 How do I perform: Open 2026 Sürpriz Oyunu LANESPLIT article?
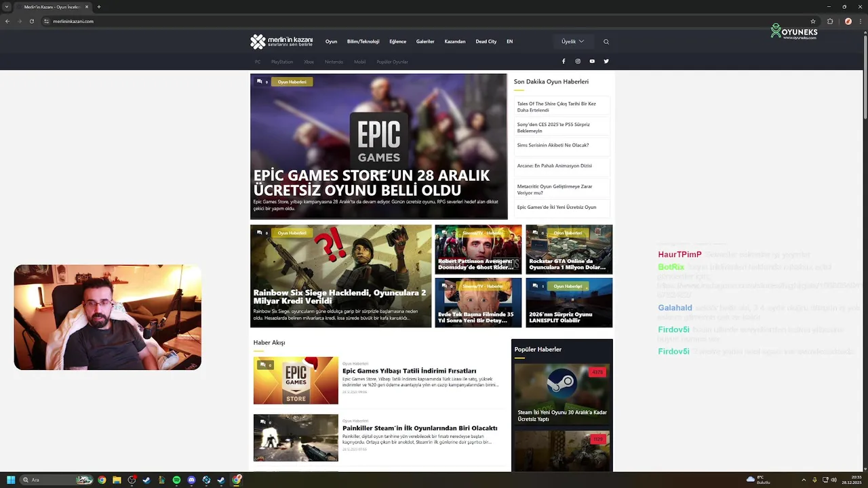[x=560, y=317]
